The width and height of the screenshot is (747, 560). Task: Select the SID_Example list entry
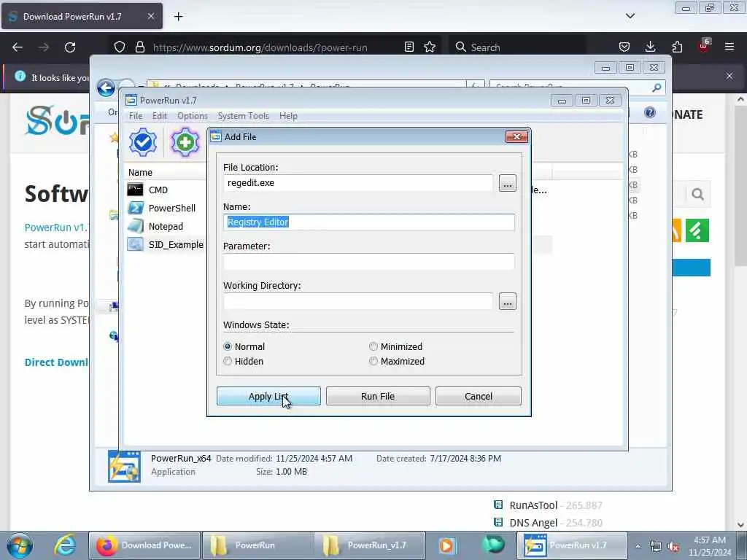click(176, 245)
